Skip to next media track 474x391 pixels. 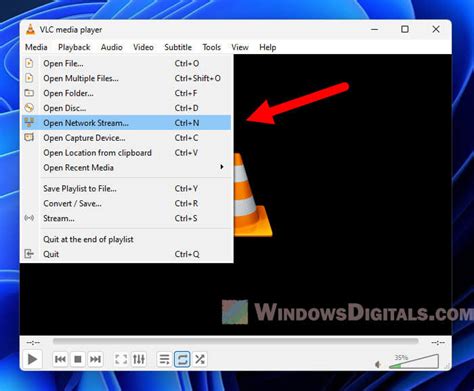(96, 359)
